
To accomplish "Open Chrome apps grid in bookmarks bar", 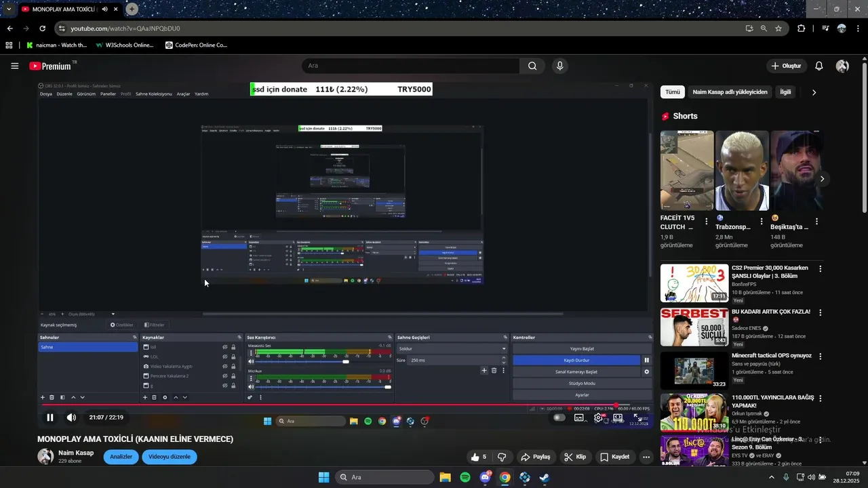I will [9, 45].
